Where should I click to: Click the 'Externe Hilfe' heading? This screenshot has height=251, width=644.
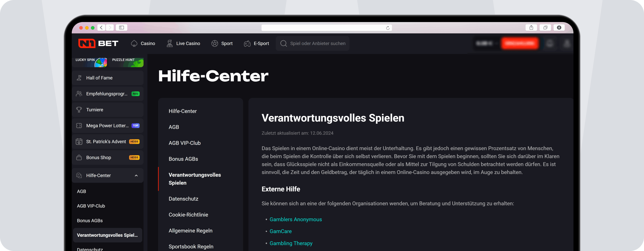coord(281,189)
